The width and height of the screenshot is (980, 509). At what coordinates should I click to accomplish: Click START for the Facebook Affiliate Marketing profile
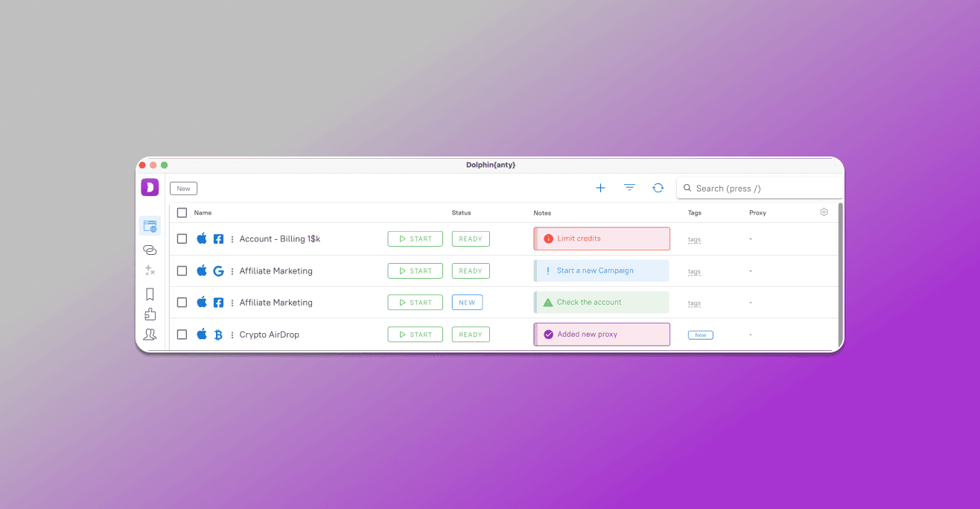(415, 303)
